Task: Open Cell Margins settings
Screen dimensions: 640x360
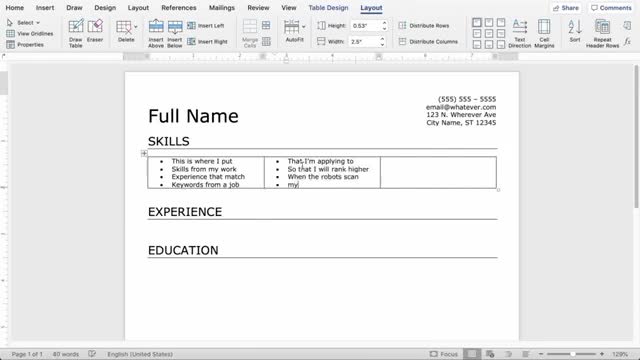Action: pyautogui.click(x=544, y=33)
